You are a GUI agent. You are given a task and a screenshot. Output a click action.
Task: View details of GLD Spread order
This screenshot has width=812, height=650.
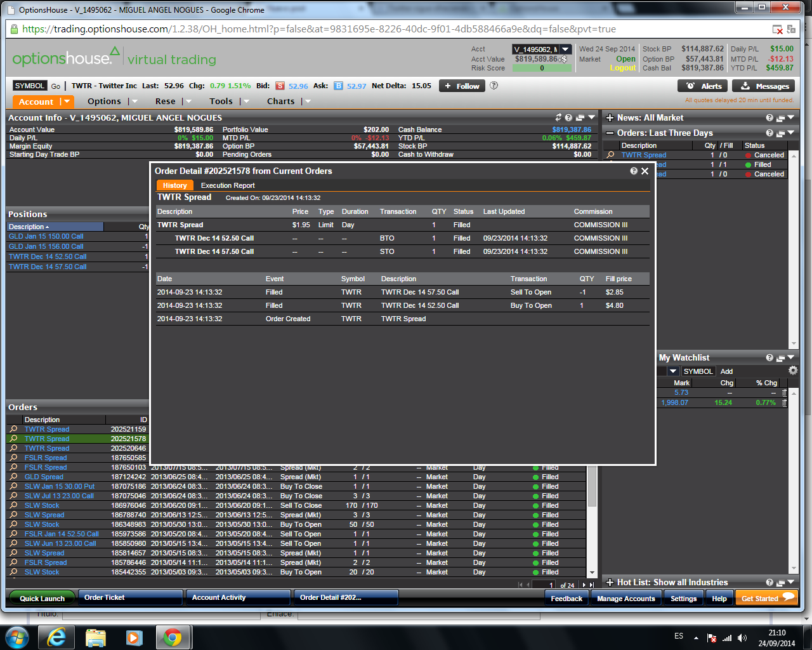click(14, 477)
